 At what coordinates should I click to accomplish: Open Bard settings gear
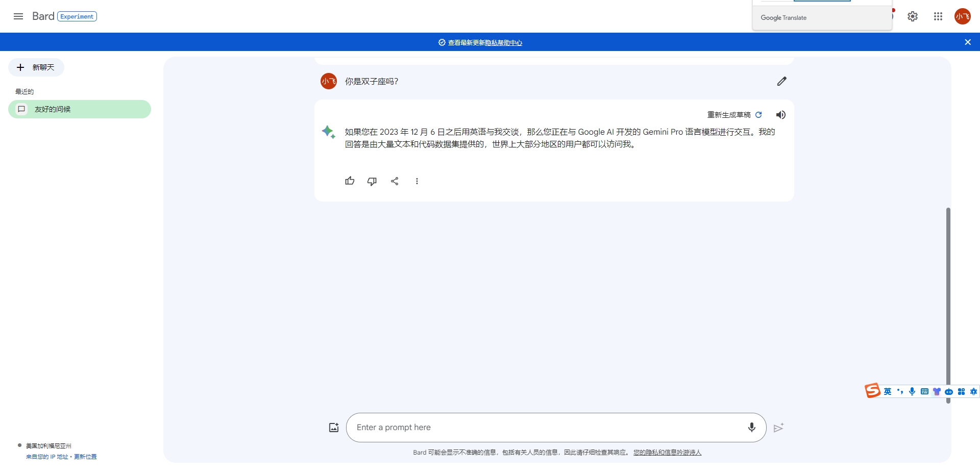[913, 16]
